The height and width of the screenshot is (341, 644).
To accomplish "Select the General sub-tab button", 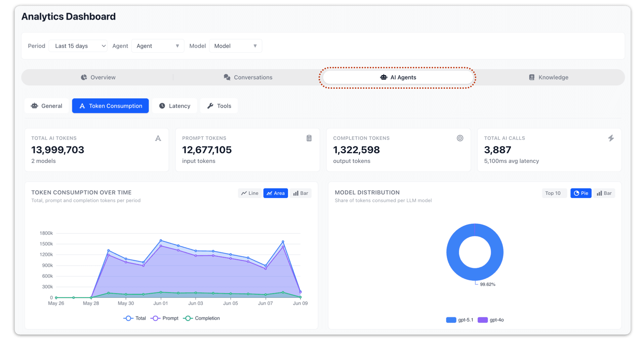I will (x=47, y=106).
